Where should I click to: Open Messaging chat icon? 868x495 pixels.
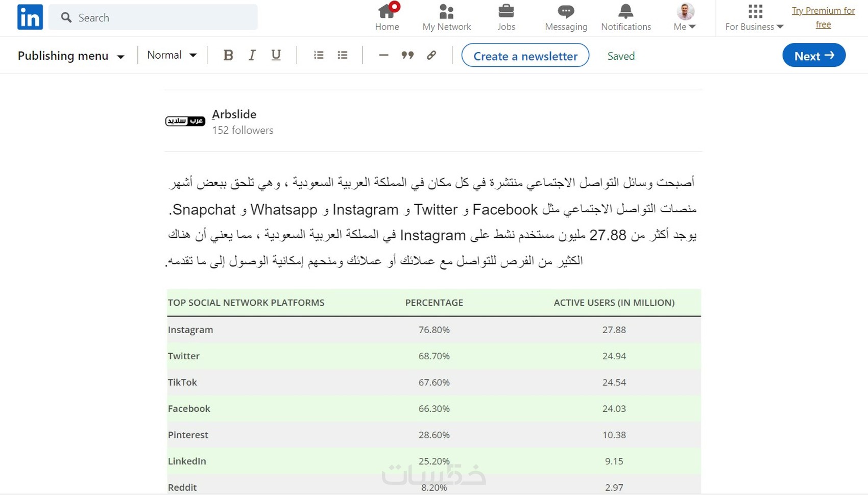tap(566, 11)
